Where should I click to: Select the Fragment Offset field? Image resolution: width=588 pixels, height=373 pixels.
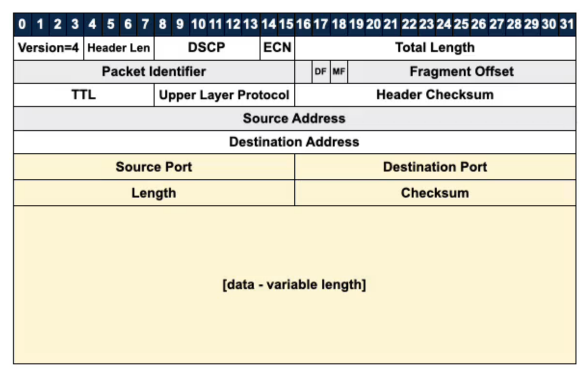461,72
